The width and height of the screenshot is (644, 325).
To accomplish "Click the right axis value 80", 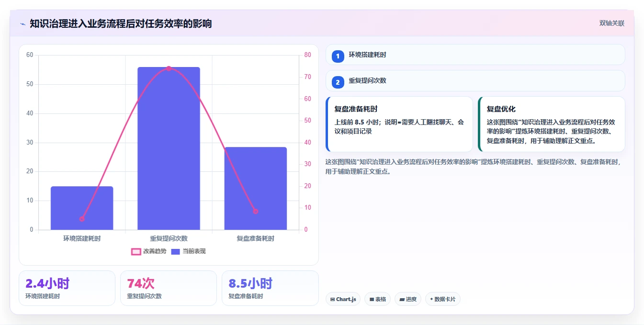I will coord(307,55).
